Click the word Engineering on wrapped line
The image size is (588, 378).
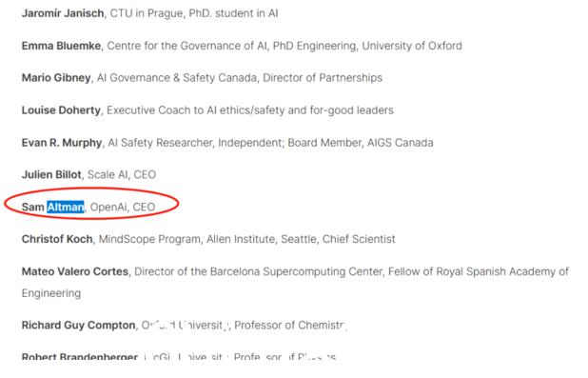pos(51,293)
